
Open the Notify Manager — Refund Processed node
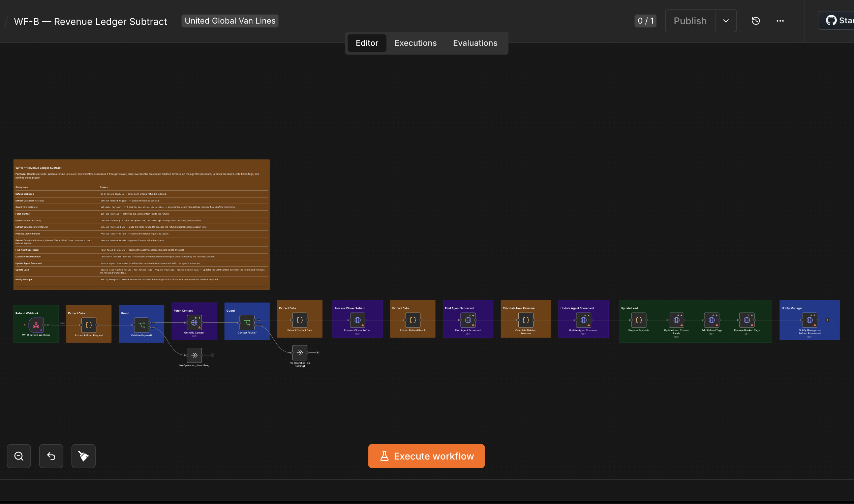[x=810, y=320]
